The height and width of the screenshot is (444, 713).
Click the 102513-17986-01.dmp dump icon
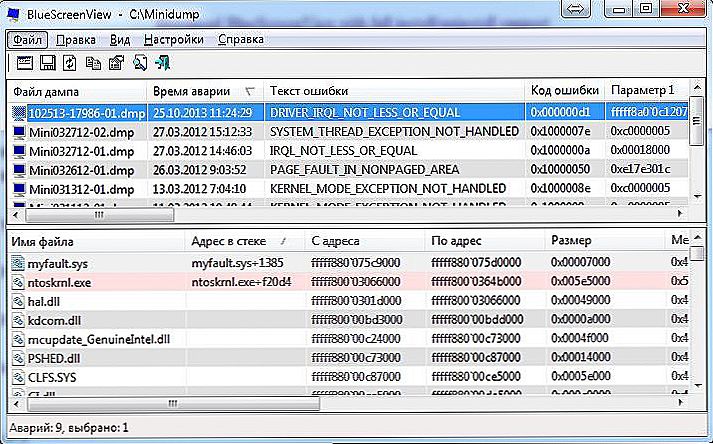click(19, 113)
